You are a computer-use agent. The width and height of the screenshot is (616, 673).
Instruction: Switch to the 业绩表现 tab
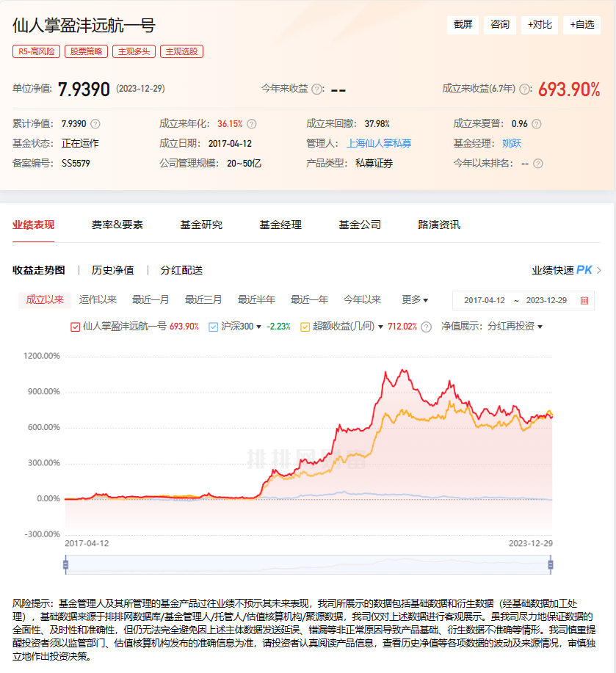[x=34, y=225]
